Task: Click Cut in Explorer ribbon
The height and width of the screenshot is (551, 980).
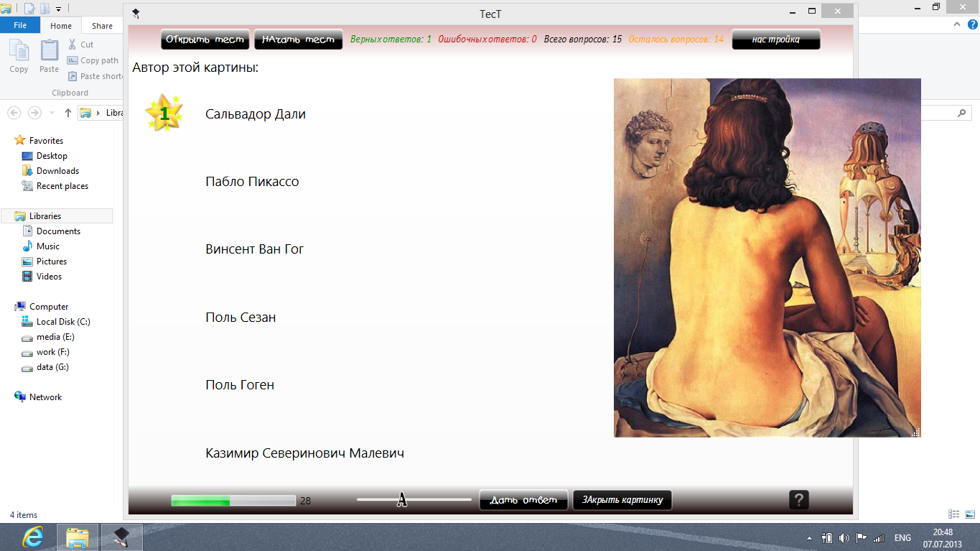Action: click(80, 45)
